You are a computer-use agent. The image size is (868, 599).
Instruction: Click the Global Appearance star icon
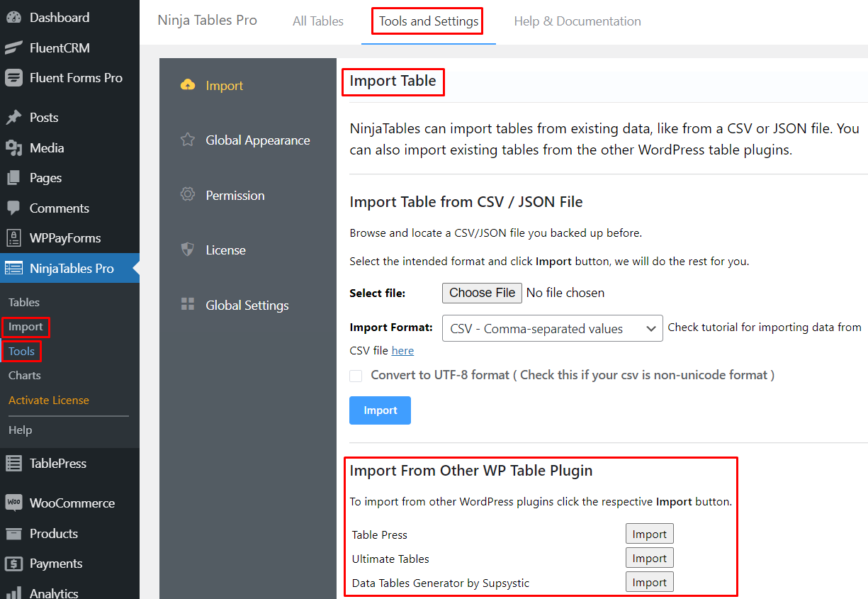[188, 140]
